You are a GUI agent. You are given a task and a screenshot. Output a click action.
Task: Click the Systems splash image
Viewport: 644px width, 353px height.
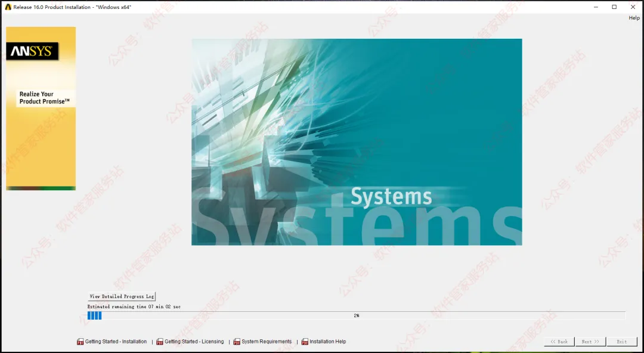pyautogui.click(x=357, y=142)
